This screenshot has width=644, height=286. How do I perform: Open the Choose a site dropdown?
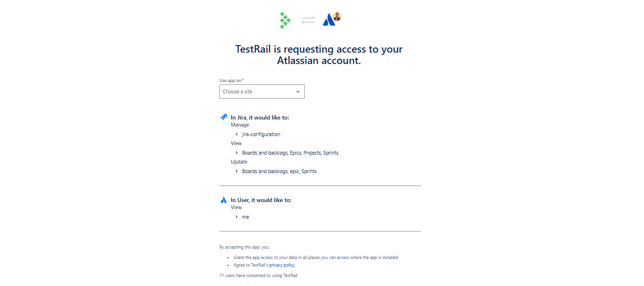262,92
